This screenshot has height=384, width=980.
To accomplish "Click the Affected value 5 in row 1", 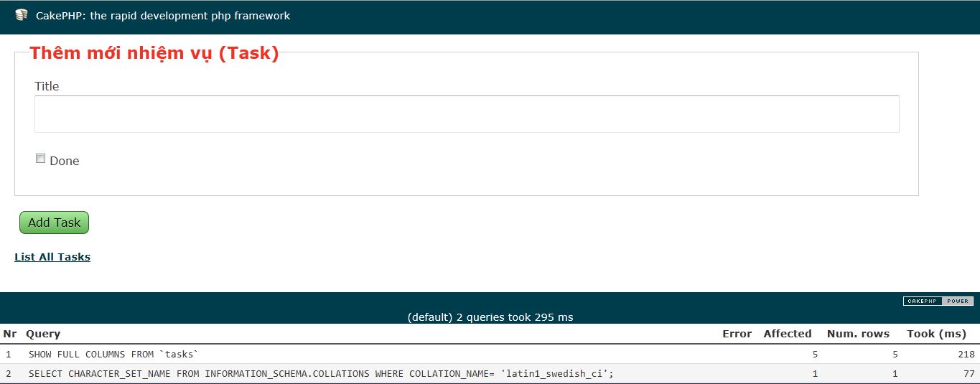I will (814, 355).
